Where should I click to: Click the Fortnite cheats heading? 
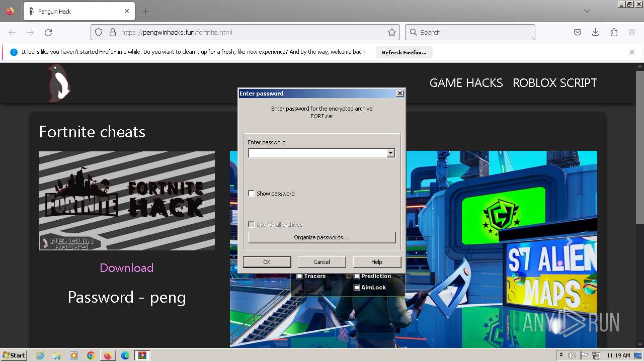coord(92,132)
